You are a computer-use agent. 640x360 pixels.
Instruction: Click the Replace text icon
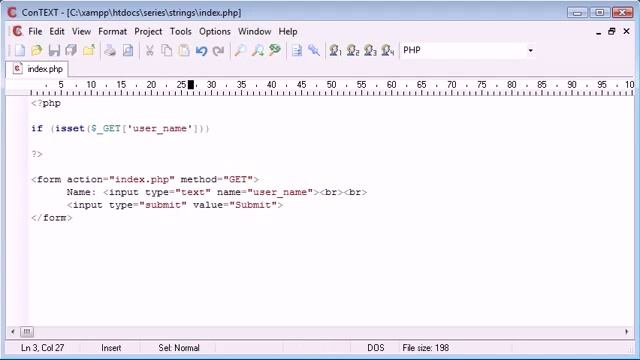[275, 50]
